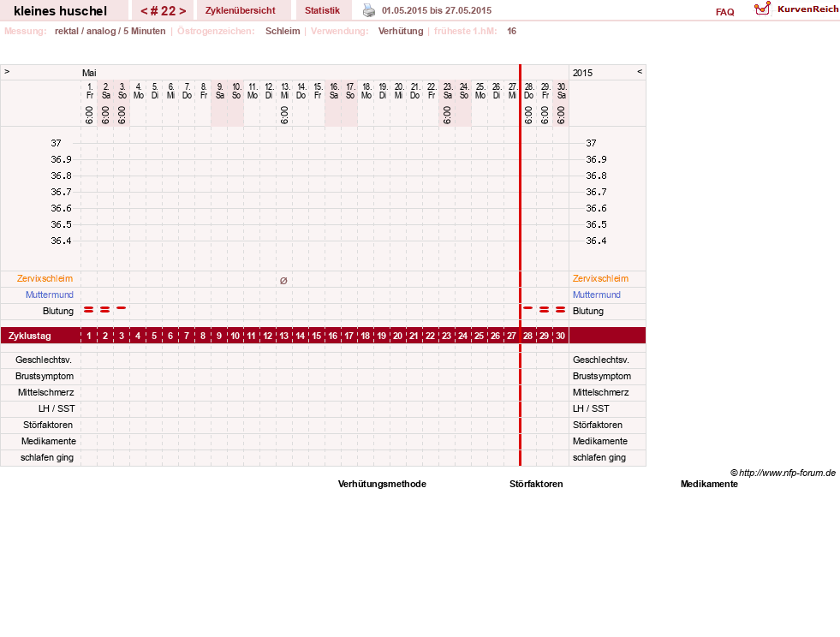This screenshot has width=840, height=637.
Task: Click left 'Mittelschmerz' row label
Action: [x=45, y=392]
